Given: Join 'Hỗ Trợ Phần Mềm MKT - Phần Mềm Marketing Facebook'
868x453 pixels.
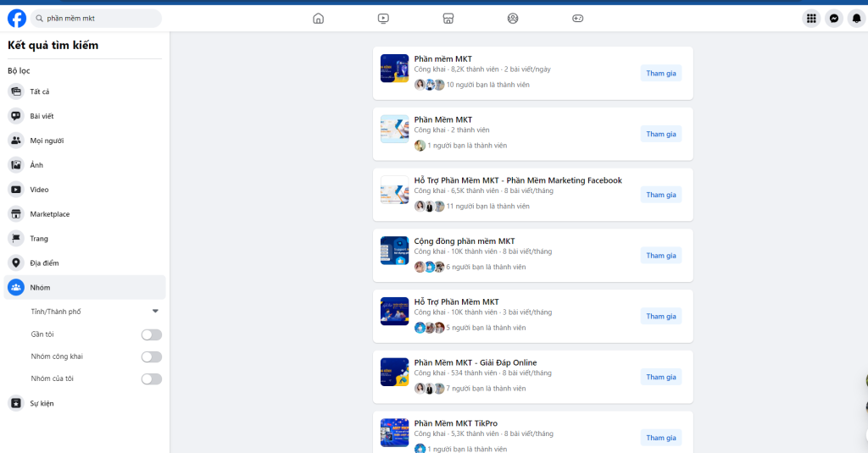Looking at the screenshot, I should pos(661,195).
